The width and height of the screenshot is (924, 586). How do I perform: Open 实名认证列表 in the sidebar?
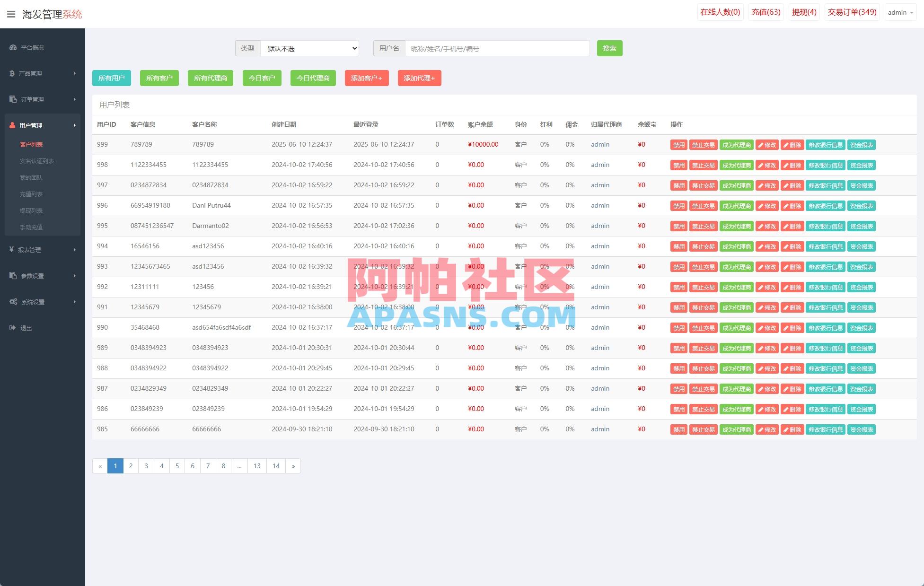coord(37,161)
